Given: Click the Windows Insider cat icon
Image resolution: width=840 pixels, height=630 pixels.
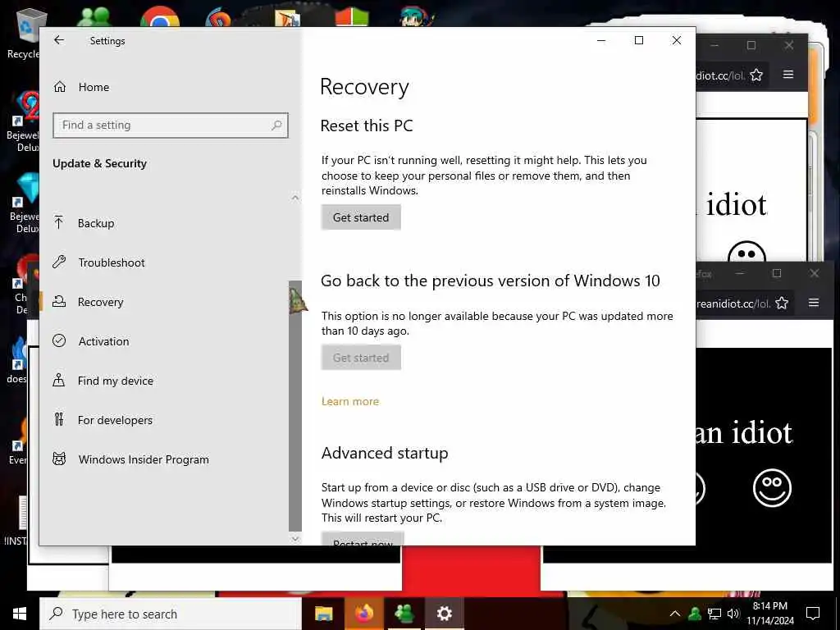Looking at the screenshot, I should pos(59,459).
